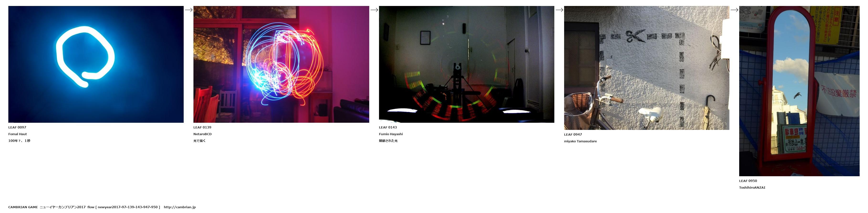Select author name NetaroBCD

pyautogui.click(x=202, y=134)
